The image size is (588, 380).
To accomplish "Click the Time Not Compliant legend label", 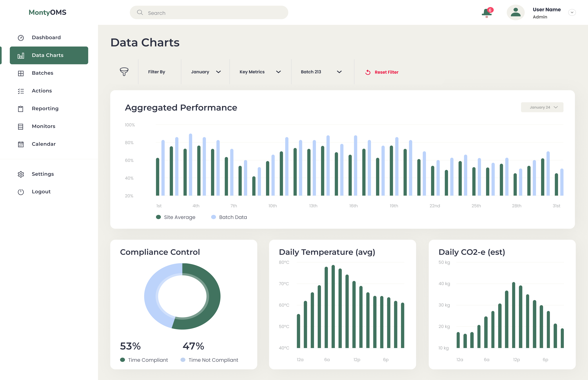I will pos(213,360).
